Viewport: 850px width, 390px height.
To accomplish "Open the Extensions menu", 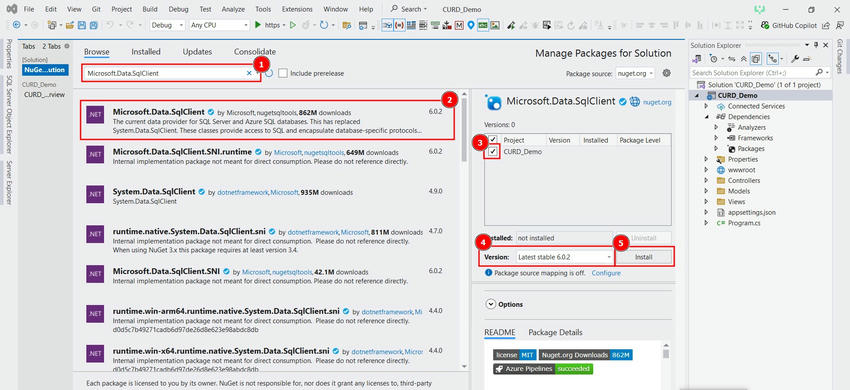I will (297, 9).
